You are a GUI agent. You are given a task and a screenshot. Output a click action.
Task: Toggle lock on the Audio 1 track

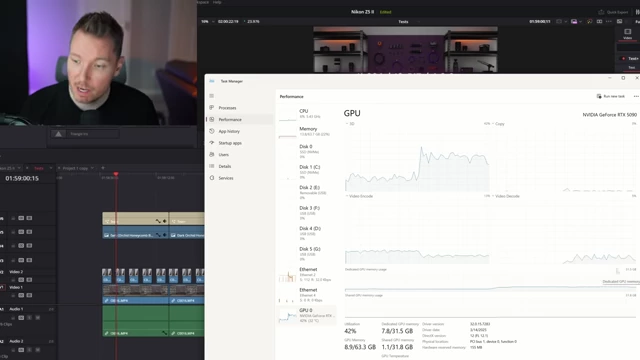pyautogui.click(x=13, y=318)
